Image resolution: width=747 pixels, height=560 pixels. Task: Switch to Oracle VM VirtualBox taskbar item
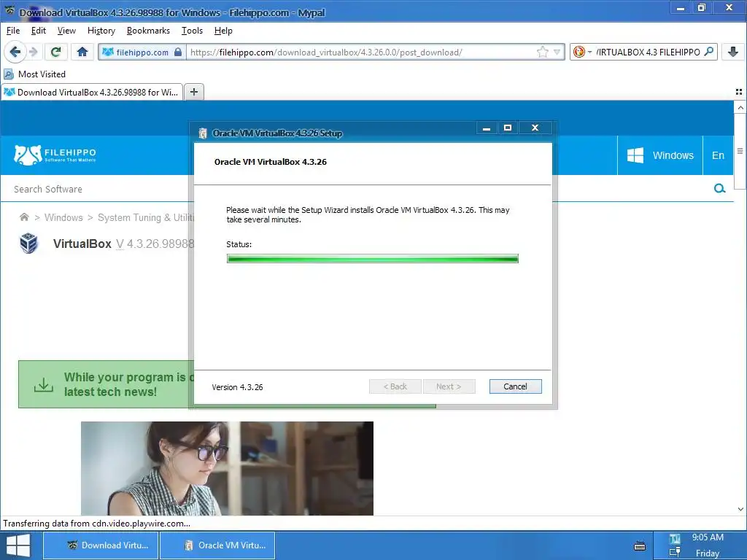pos(217,545)
